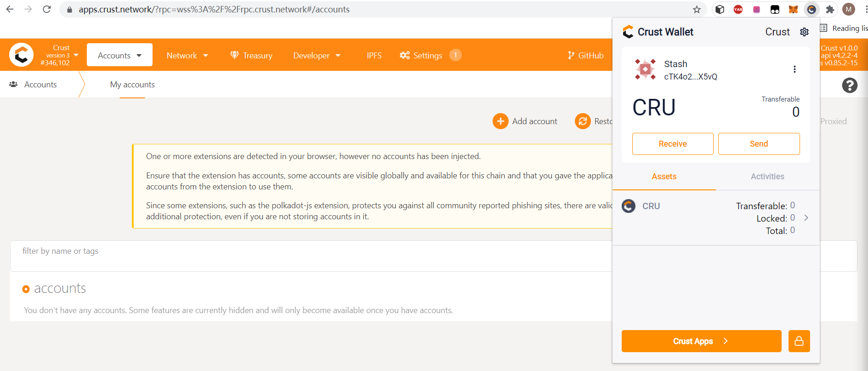Image resolution: width=868 pixels, height=371 pixels.
Task: Open the cube extension icon in toolbar
Action: point(720,9)
